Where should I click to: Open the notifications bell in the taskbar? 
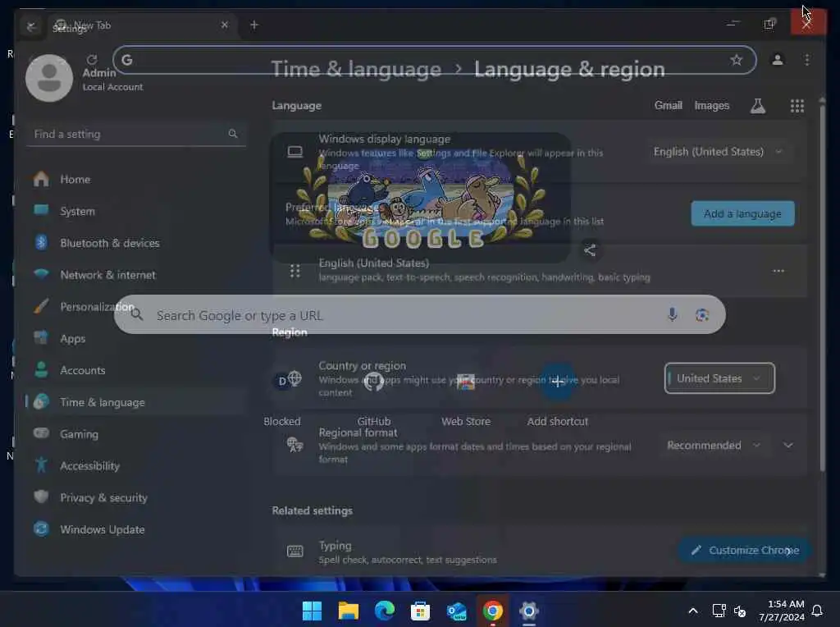pyautogui.click(x=818, y=611)
